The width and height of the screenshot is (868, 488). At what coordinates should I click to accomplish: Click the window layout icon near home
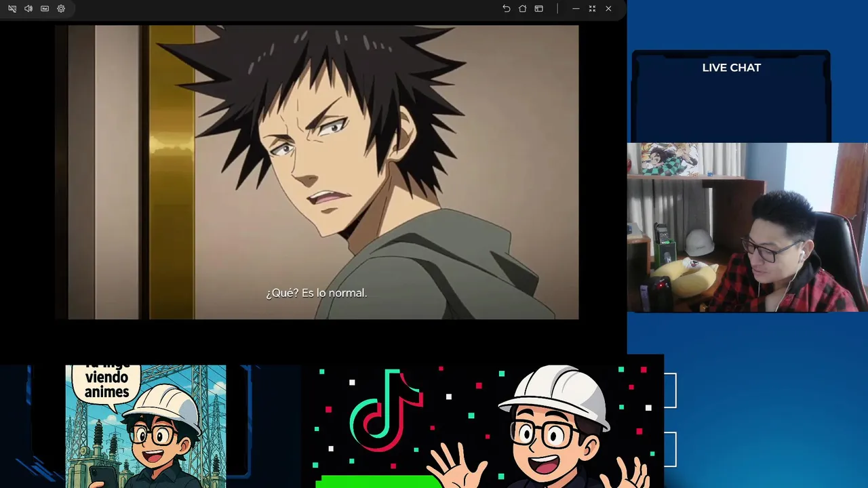pyautogui.click(x=538, y=9)
